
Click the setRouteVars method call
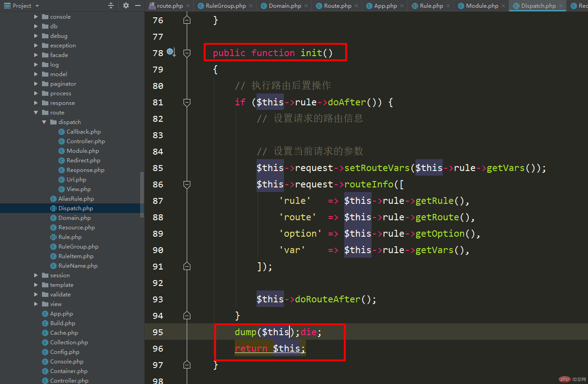click(x=377, y=168)
